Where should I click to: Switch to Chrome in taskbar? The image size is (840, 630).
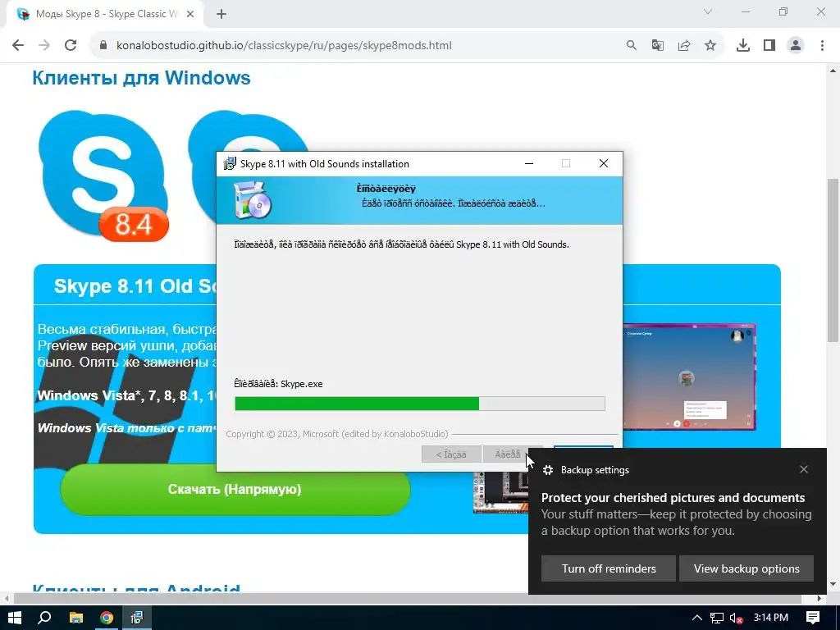[107, 618]
